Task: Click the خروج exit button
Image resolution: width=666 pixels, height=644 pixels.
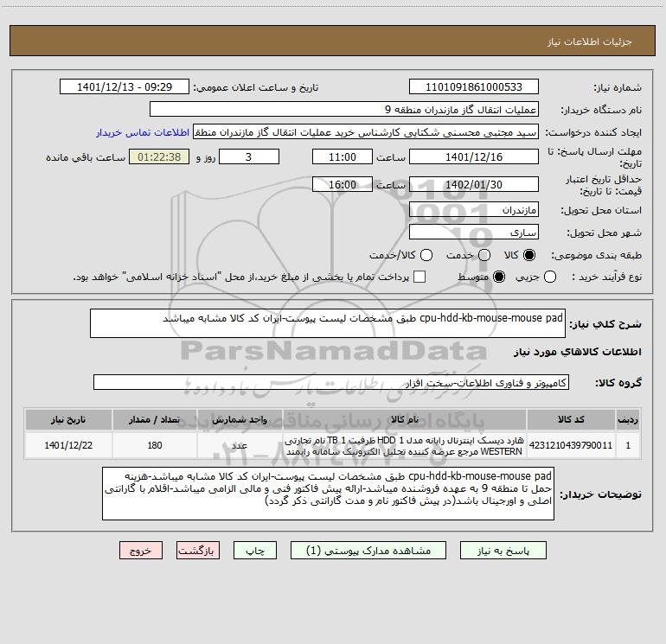Action: pyautogui.click(x=141, y=551)
